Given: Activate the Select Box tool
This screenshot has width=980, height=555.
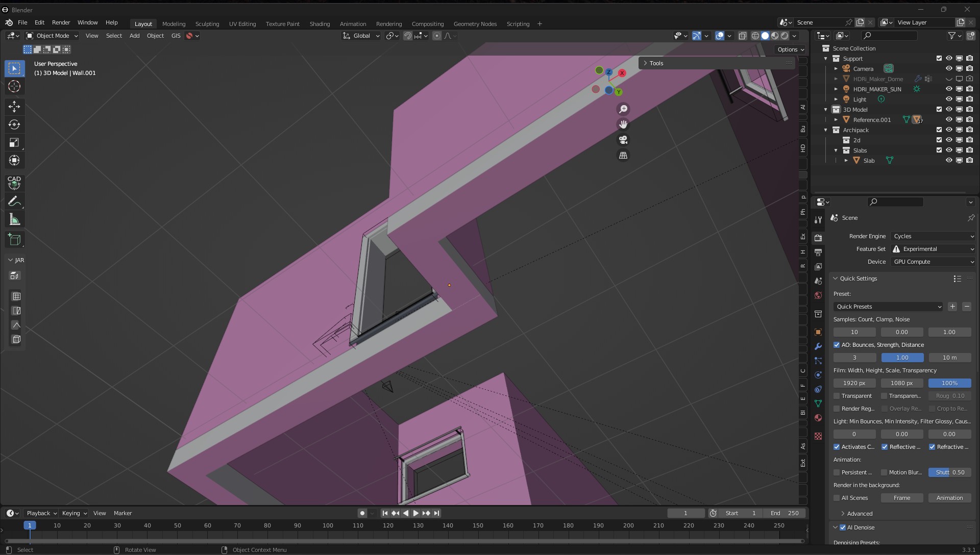Looking at the screenshot, I should (14, 68).
